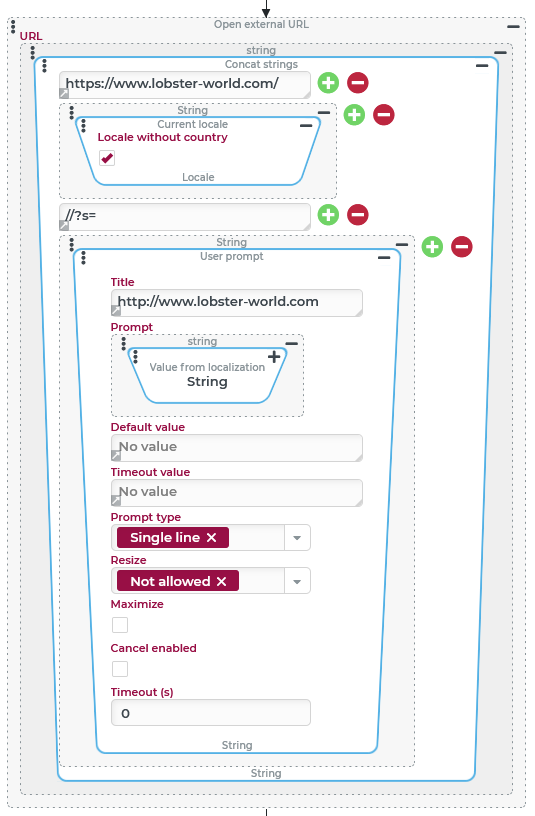Delete the Current locale string entry
Image resolution: width=535 pixels, height=816 pixels.
384,114
